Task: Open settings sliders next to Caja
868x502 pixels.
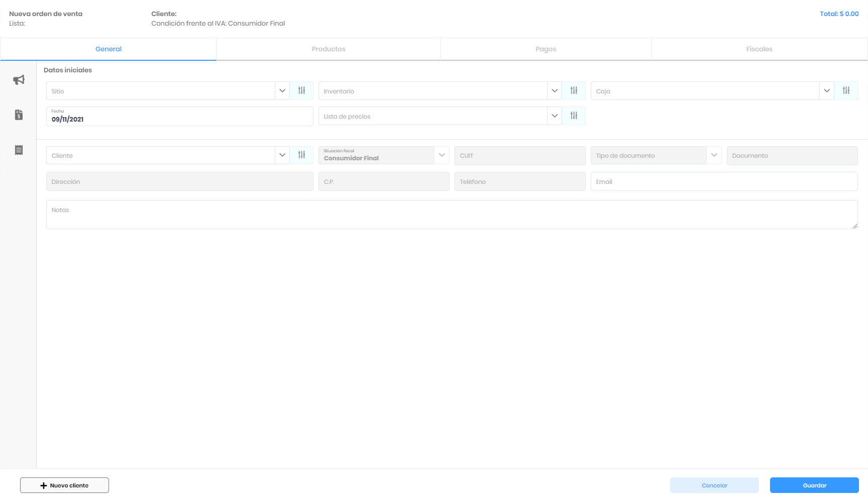Action: coord(846,90)
